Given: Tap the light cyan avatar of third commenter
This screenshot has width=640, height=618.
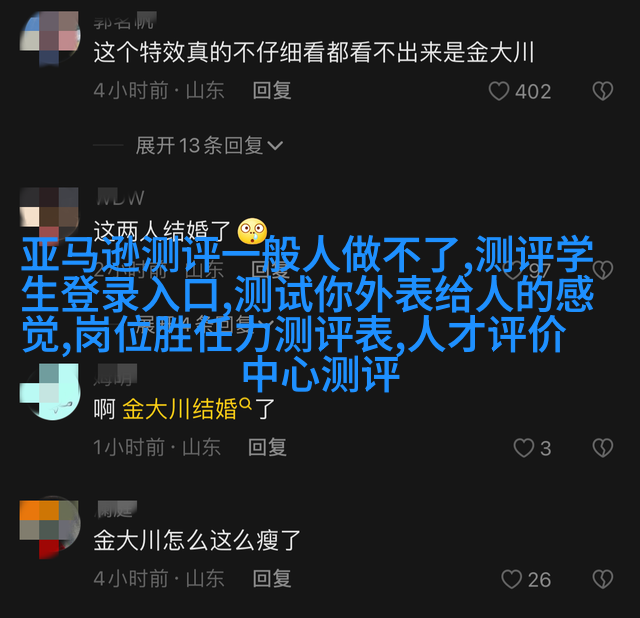Looking at the screenshot, I should pyautogui.click(x=49, y=392).
